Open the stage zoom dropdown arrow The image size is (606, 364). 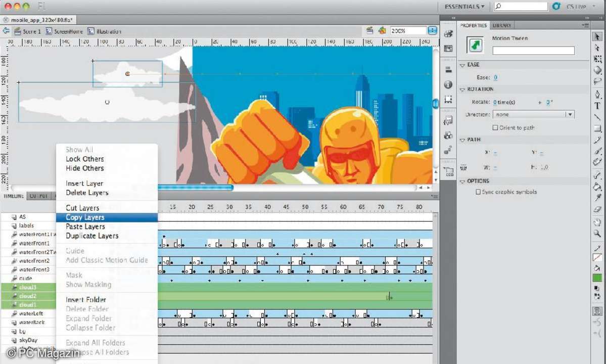pyautogui.click(x=433, y=30)
